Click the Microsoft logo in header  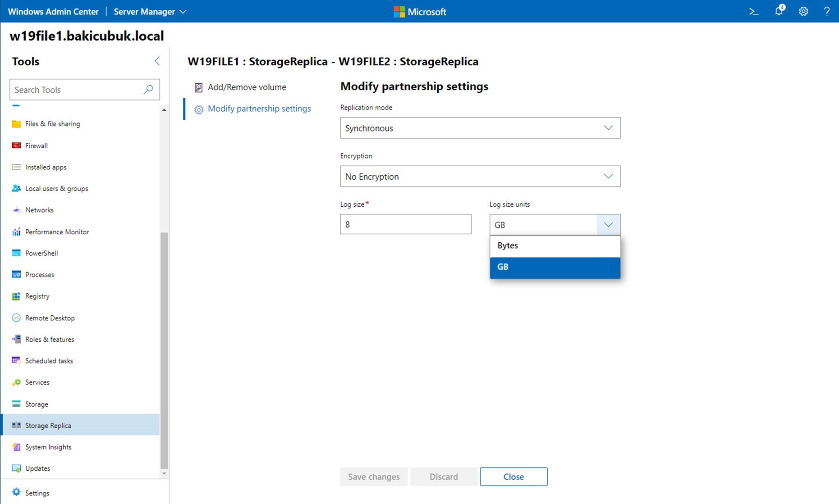pyautogui.click(x=420, y=12)
